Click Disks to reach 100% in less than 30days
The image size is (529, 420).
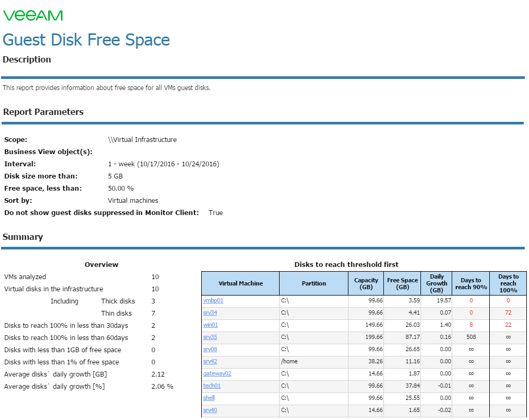point(66,326)
